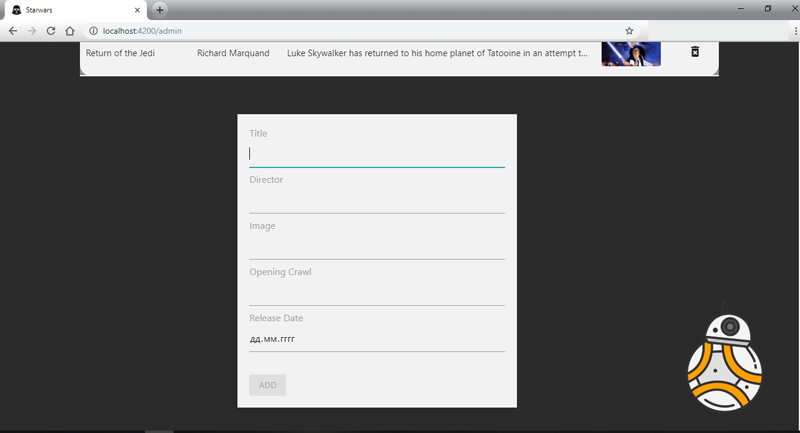Open the Return of the Jedi thumbnail
The height and width of the screenshot is (433, 800).
(x=631, y=54)
